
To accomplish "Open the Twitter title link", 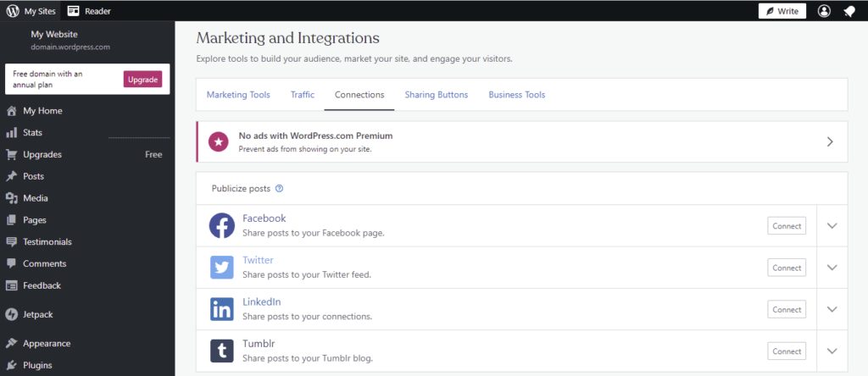I will click(x=258, y=260).
